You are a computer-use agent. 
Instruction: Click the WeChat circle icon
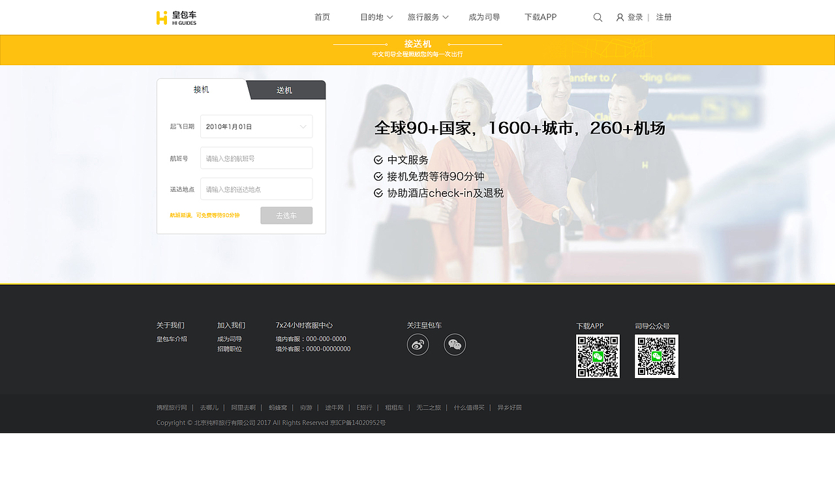[455, 344]
